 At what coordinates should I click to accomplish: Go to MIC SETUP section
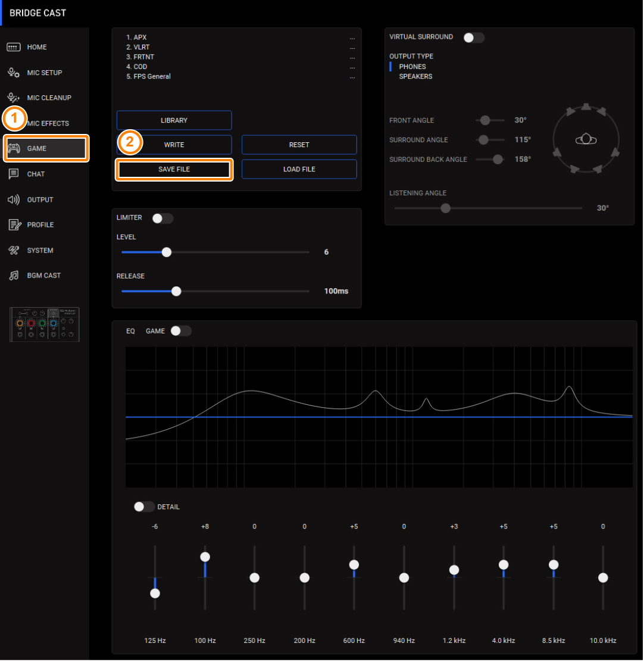coord(45,73)
